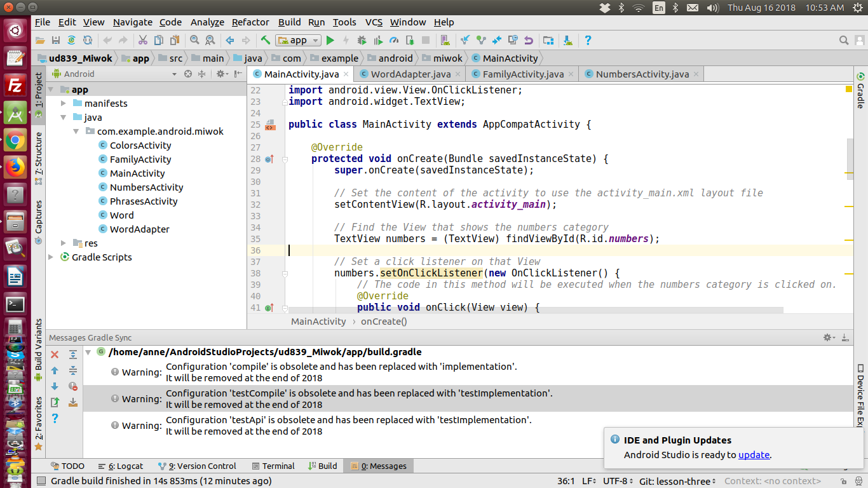Click the green Run app button
Screen dimensions: 868x488
(330, 40)
